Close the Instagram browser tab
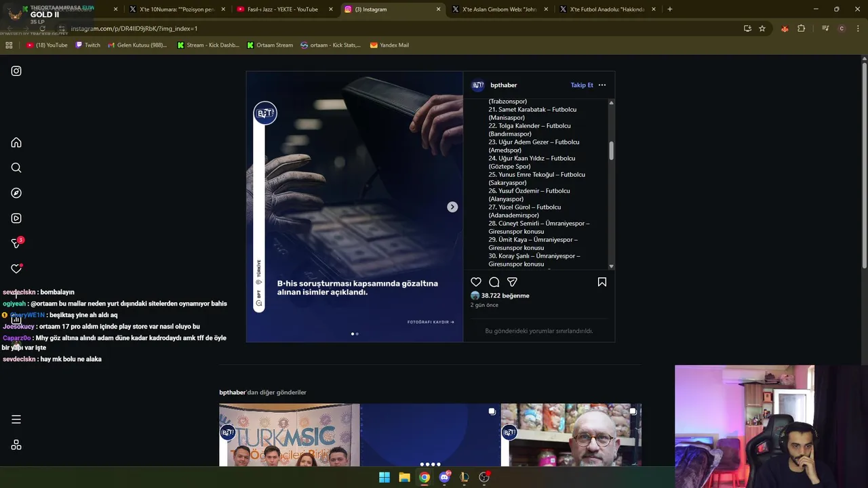The image size is (868, 488). coord(439,9)
